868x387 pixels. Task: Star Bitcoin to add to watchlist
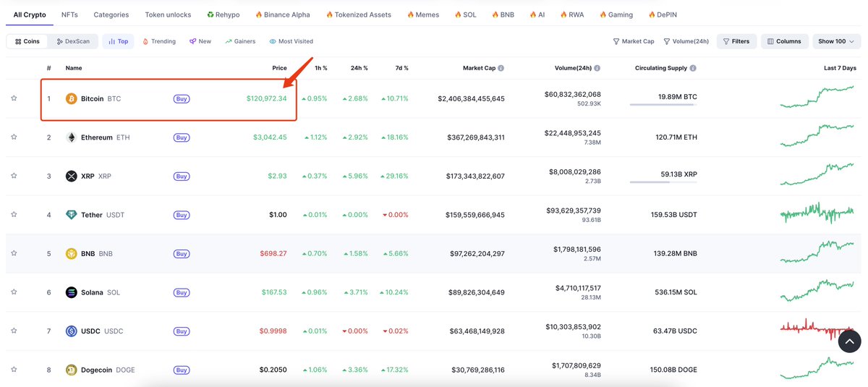point(14,98)
